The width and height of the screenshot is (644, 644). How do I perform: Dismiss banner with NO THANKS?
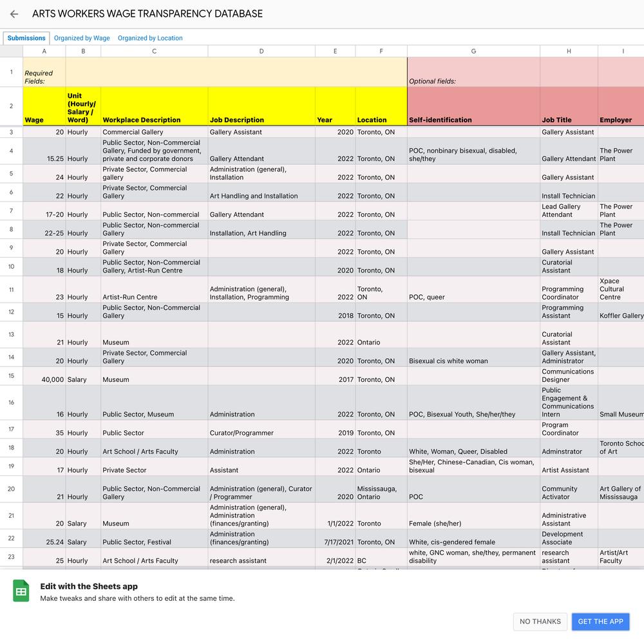click(540, 621)
